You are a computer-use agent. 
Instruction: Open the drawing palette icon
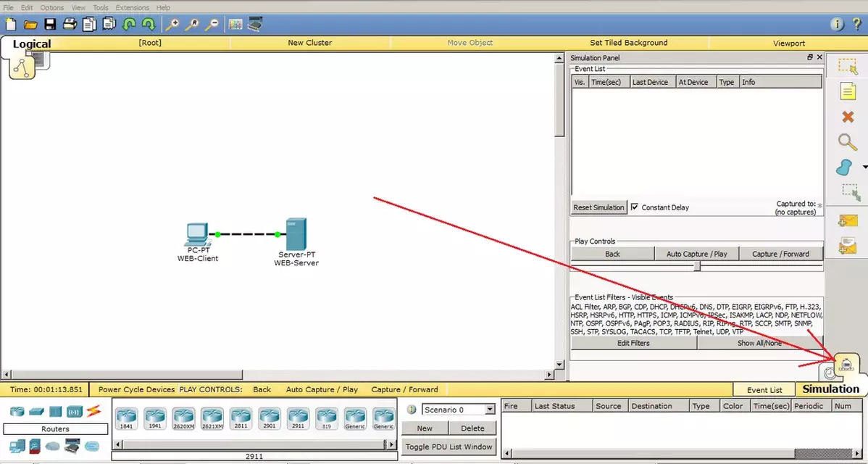click(235, 25)
